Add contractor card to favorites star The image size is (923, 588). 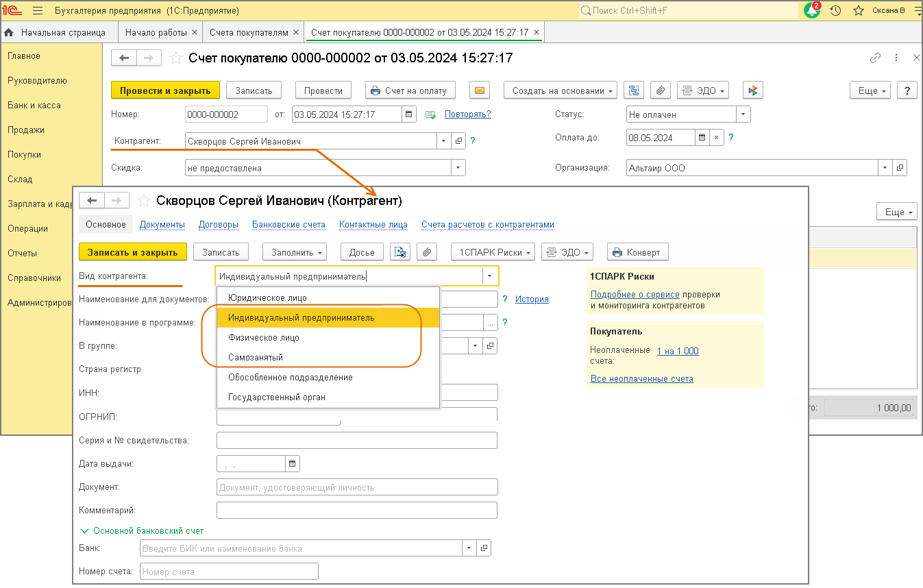click(144, 201)
